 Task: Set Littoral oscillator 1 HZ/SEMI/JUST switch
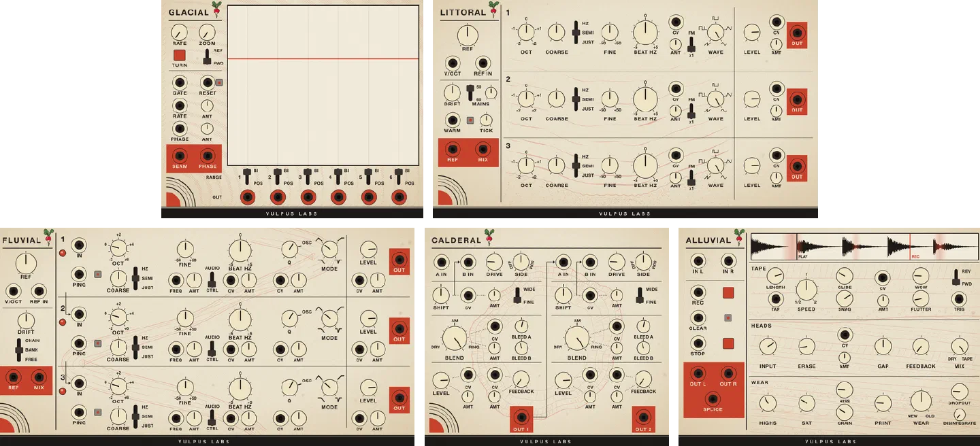pyautogui.click(x=576, y=31)
